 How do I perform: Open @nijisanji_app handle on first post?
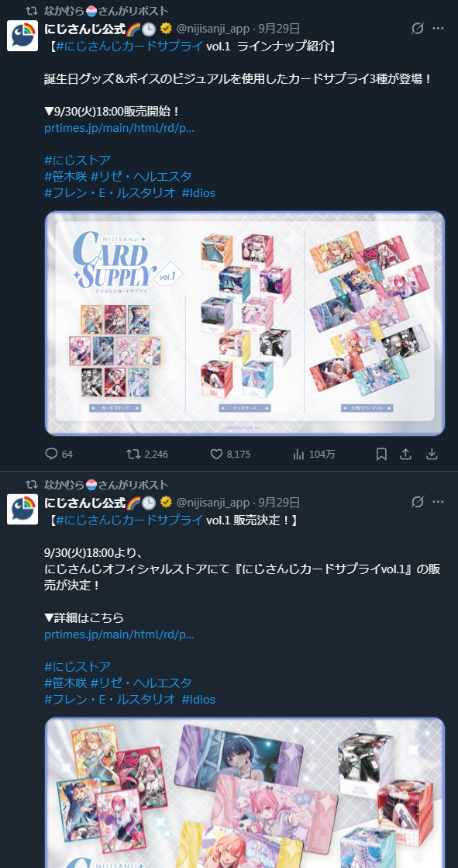(x=213, y=28)
